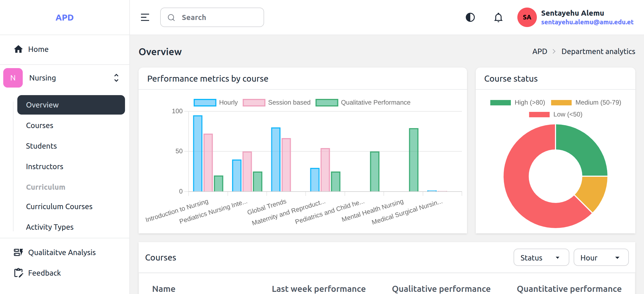The width and height of the screenshot is (644, 294).
Task: Toggle dark mode with the contrast icon
Action: click(x=470, y=17)
